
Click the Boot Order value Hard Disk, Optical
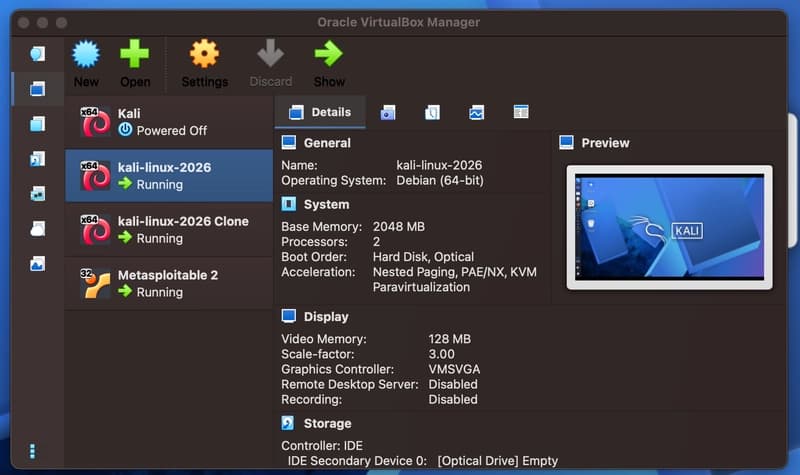coord(423,257)
